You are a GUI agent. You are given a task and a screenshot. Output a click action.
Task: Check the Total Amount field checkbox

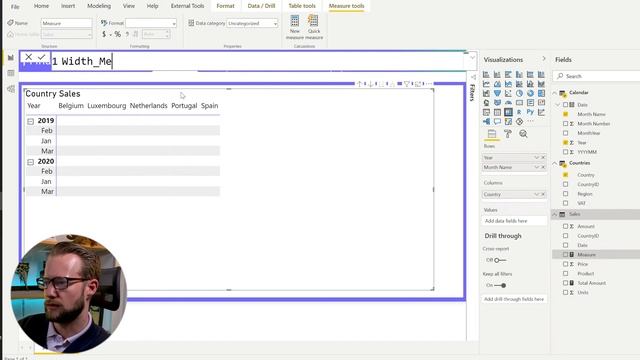pyautogui.click(x=565, y=282)
